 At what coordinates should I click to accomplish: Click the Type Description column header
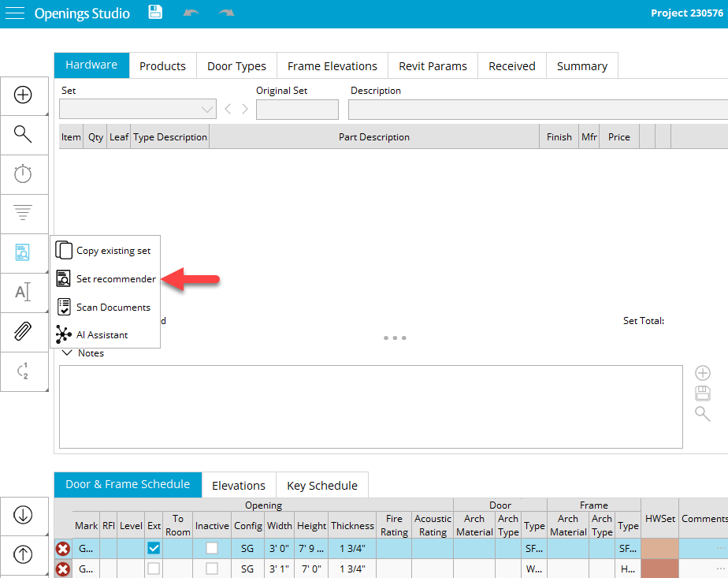(170, 137)
